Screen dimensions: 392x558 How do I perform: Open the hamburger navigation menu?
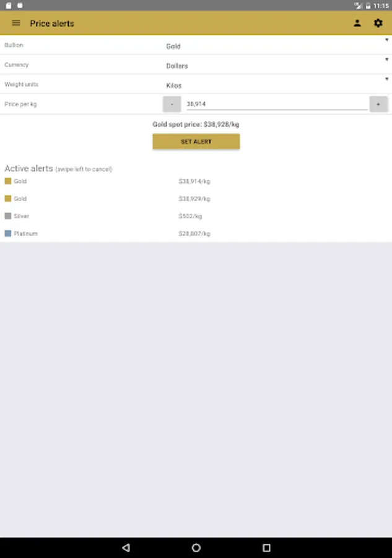[16, 23]
